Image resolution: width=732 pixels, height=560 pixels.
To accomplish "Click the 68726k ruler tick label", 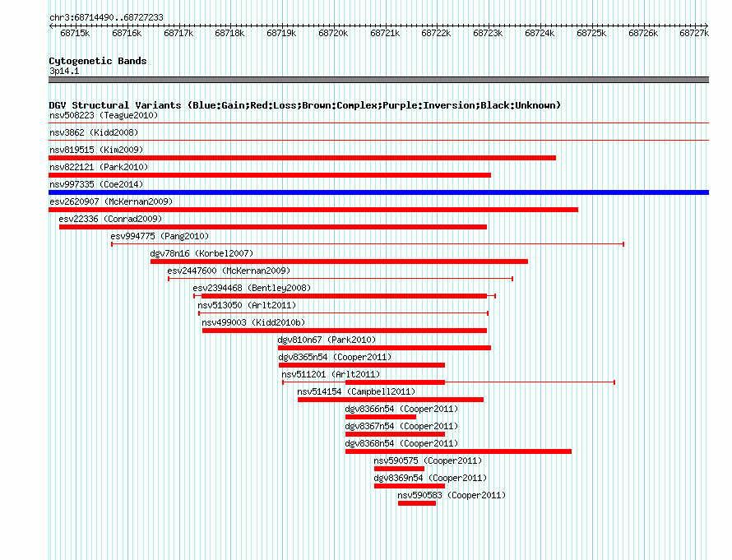I will coord(643,33).
